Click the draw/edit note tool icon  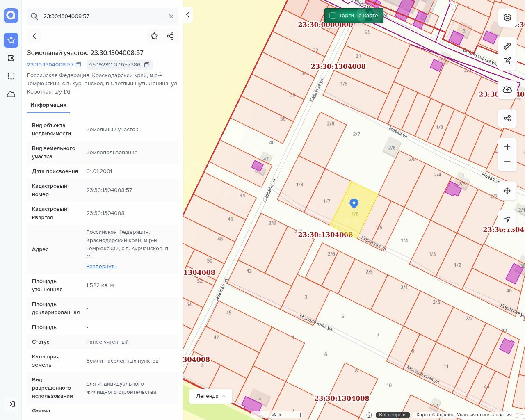click(507, 61)
